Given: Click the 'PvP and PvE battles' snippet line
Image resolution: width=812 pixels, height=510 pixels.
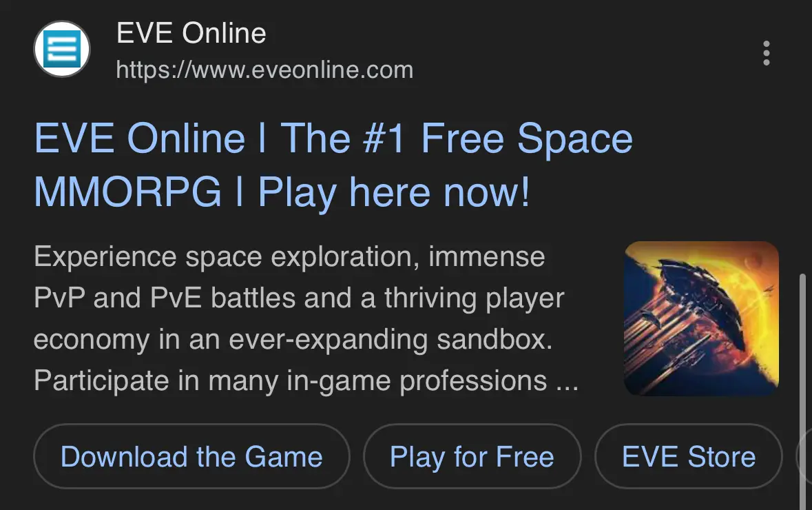Looking at the screenshot, I should pyautogui.click(x=299, y=298).
